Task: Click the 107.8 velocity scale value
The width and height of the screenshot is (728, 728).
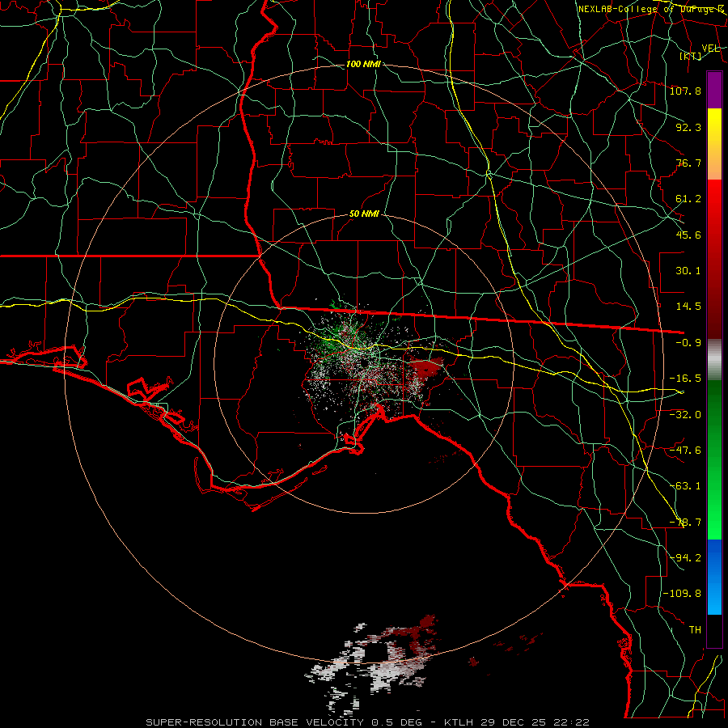Action: [685, 91]
